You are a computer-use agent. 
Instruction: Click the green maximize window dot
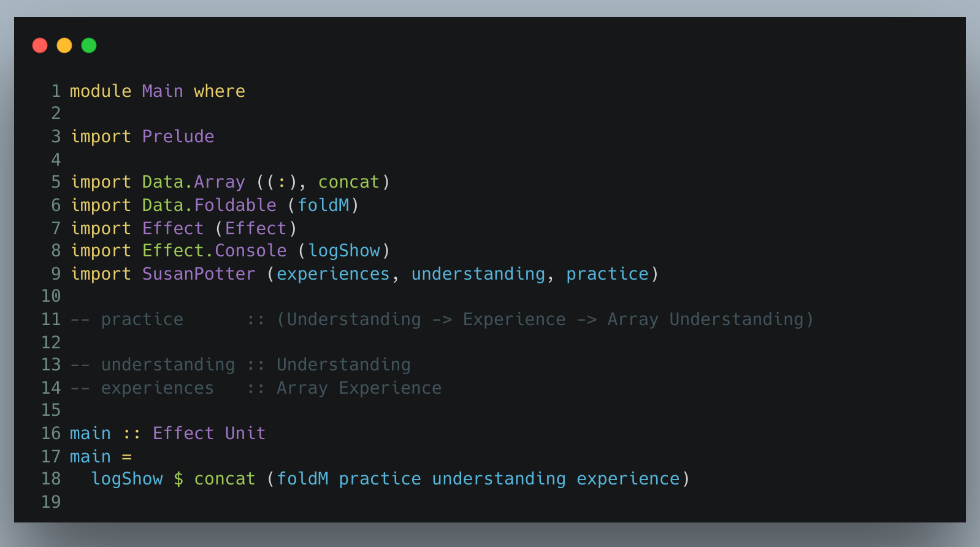pos(89,45)
